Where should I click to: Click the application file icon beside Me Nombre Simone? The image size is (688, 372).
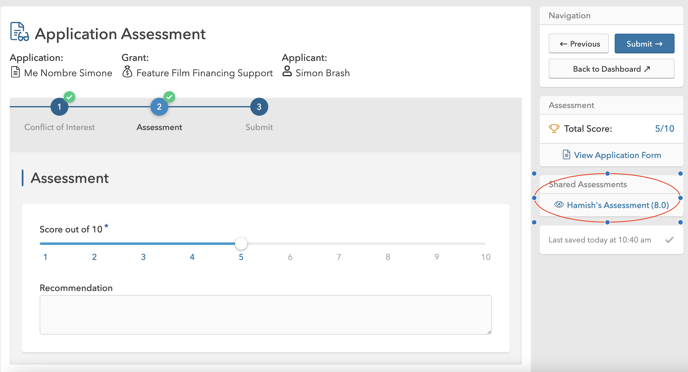coord(15,72)
